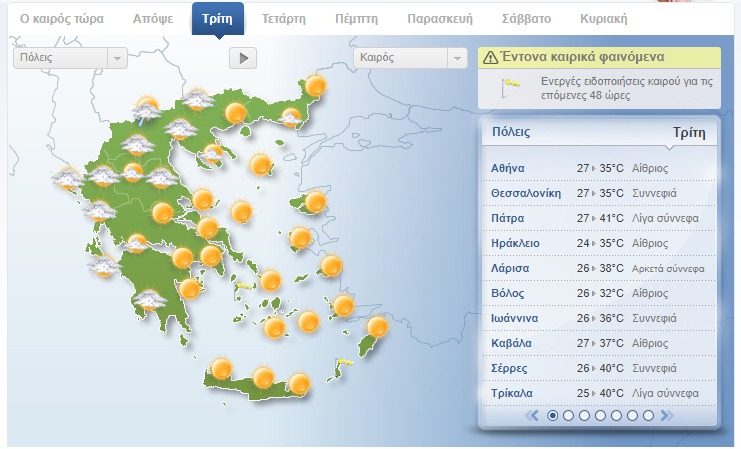
Task: Play the weather forecast animation
Action: 243,58
